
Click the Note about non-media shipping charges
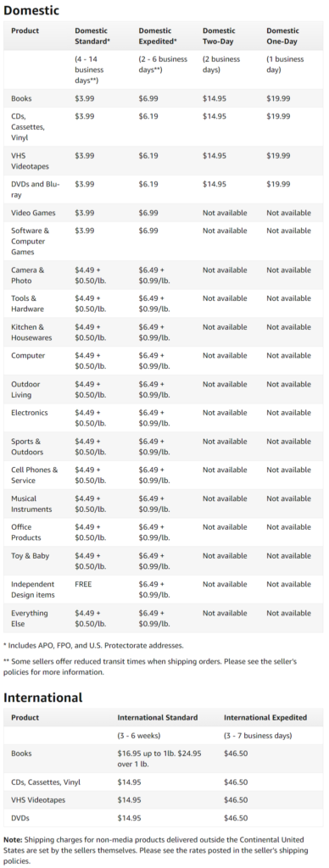point(157,849)
